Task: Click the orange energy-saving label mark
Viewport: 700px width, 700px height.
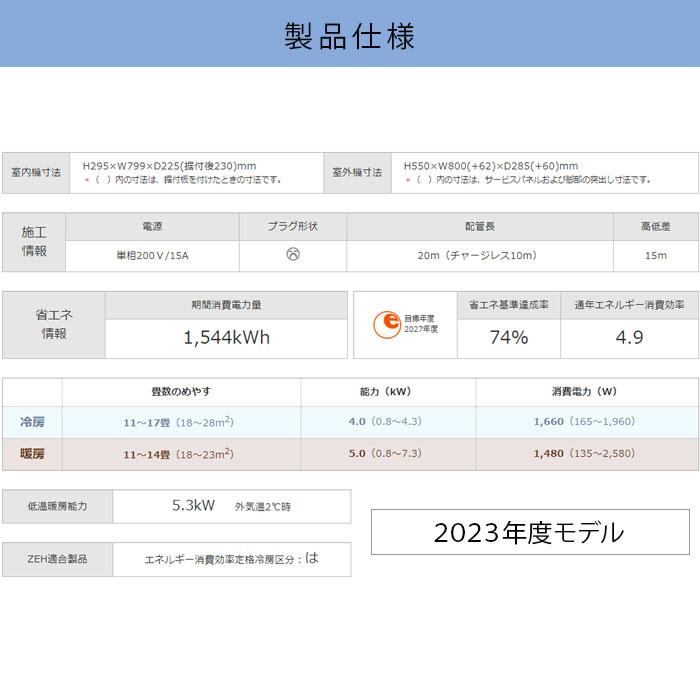Action: [387, 325]
